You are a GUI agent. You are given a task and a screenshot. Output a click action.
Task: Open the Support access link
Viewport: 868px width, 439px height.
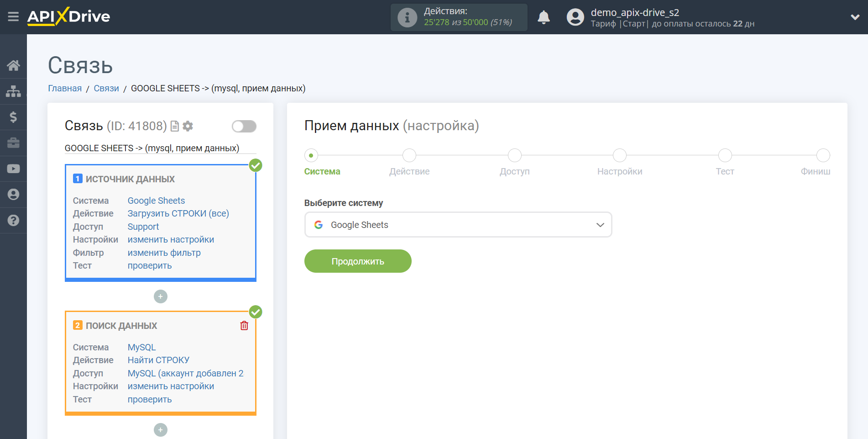click(143, 227)
